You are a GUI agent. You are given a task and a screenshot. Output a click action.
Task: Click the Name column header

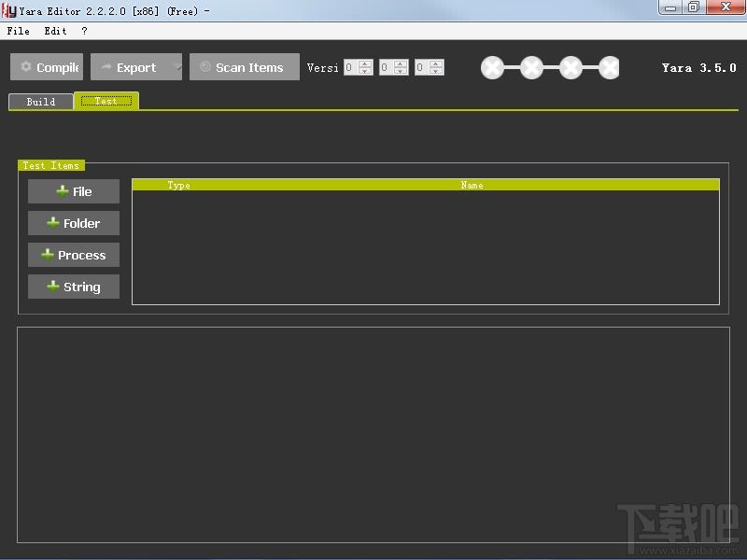tap(472, 185)
